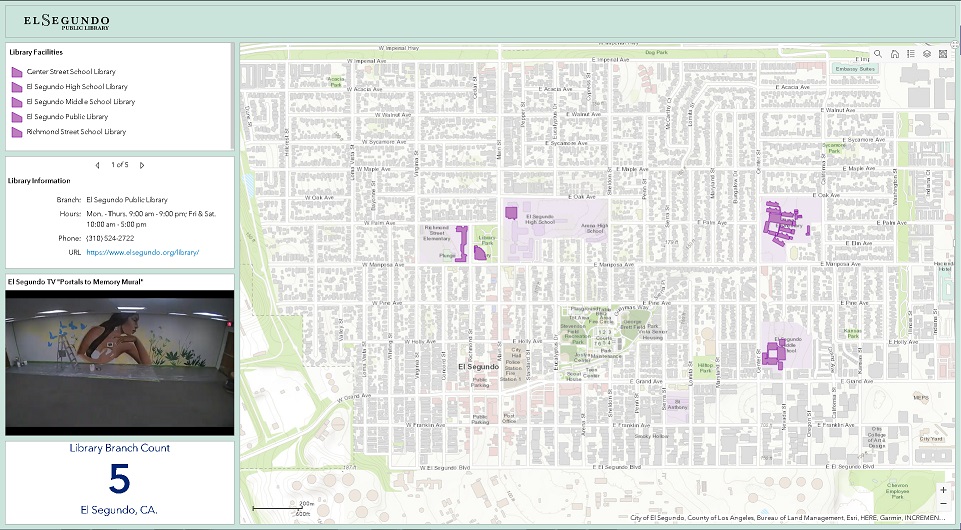
Task: Open the elsegundo.org library URL
Action: point(143,253)
